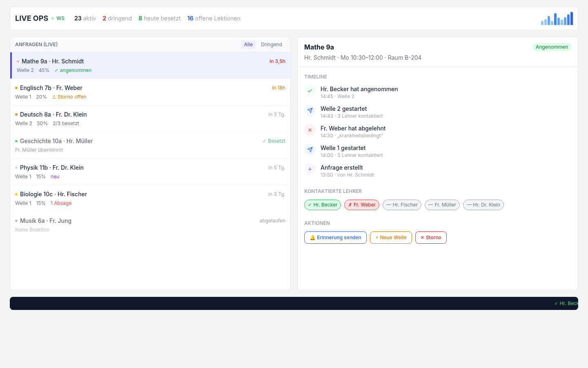Image resolution: width=588 pixels, height=368 pixels.
Task: Click the send icon beside Welle 2 gestartet
Action: pyautogui.click(x=310, y=110)
